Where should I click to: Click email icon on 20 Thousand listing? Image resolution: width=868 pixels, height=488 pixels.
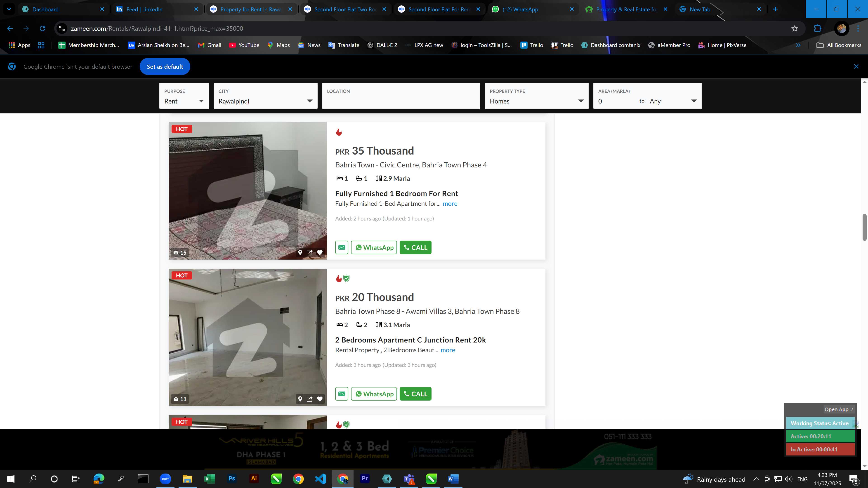[342, 394]
